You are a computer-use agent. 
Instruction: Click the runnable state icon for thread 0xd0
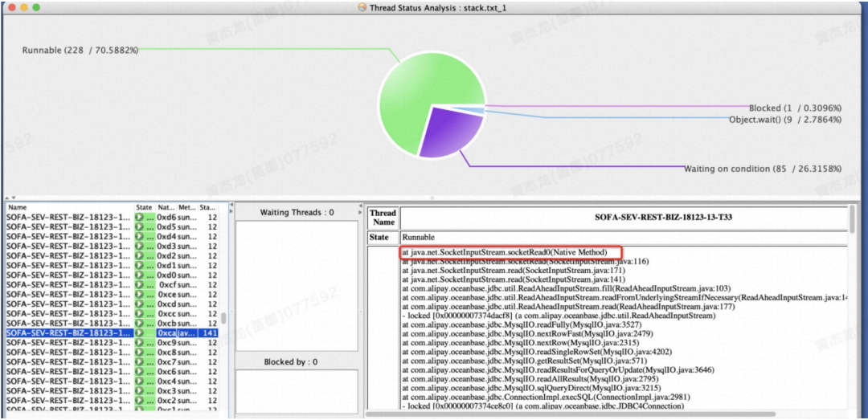pos(140,275)
